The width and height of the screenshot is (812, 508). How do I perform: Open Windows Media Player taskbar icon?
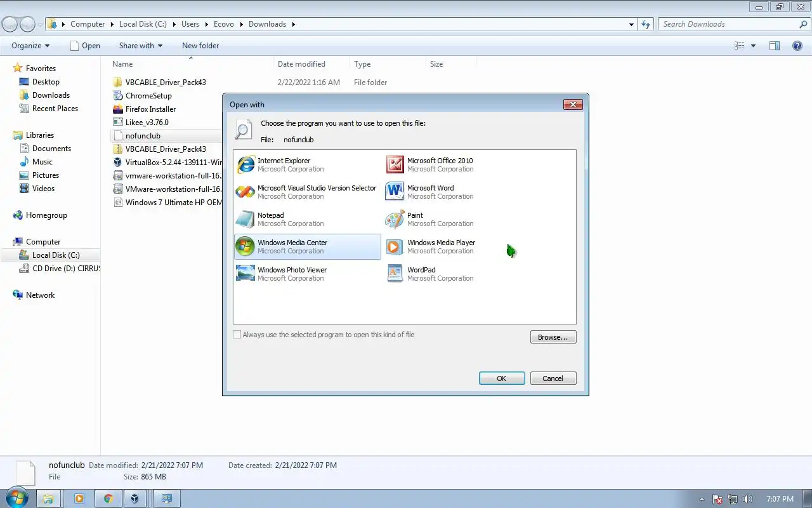click(79, 498)
